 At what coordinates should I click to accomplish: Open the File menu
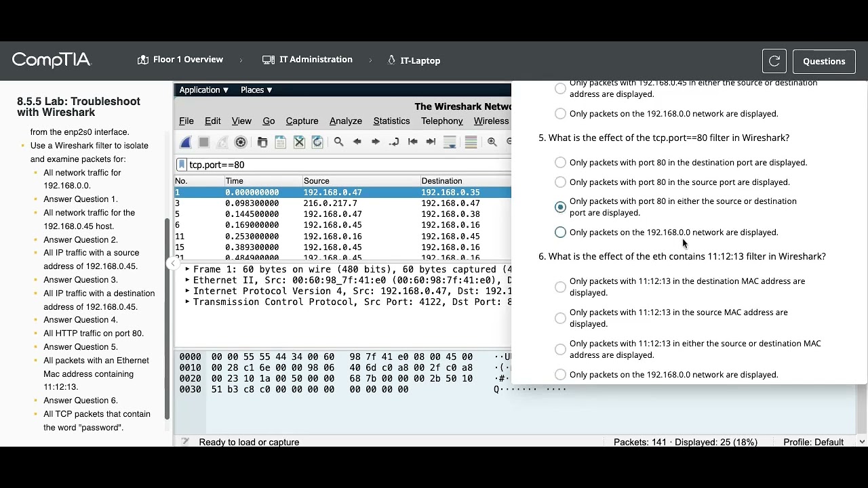click(x=186, y=121)
